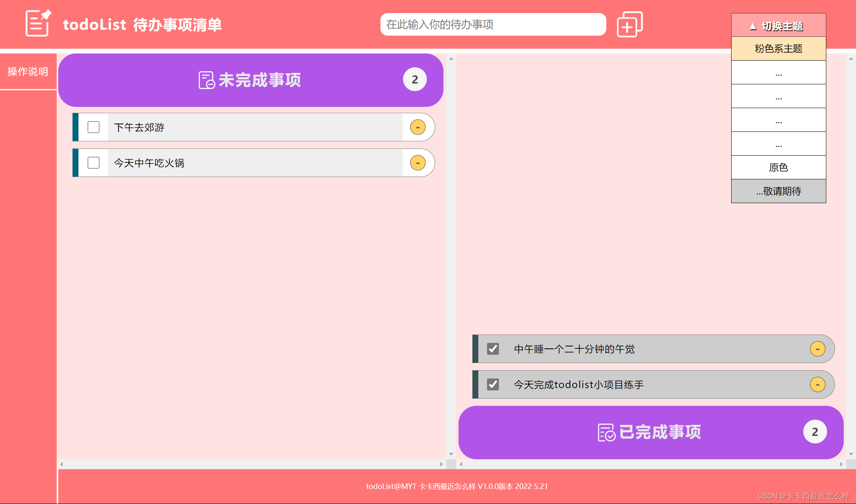Image resolution: width=856 pixels, height=504 pixels.
Task: Check the 下午去郊游 checkbox
Action: coord(94,127)
